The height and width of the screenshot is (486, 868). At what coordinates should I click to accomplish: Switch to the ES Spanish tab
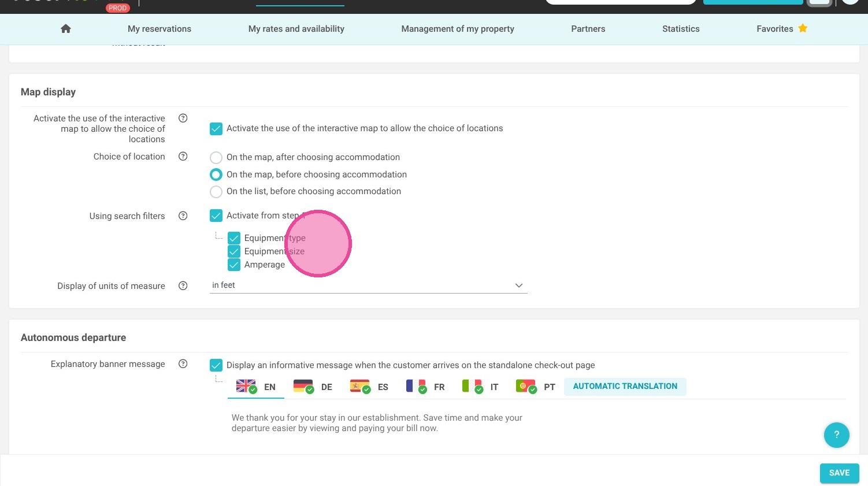pos(369,387)
